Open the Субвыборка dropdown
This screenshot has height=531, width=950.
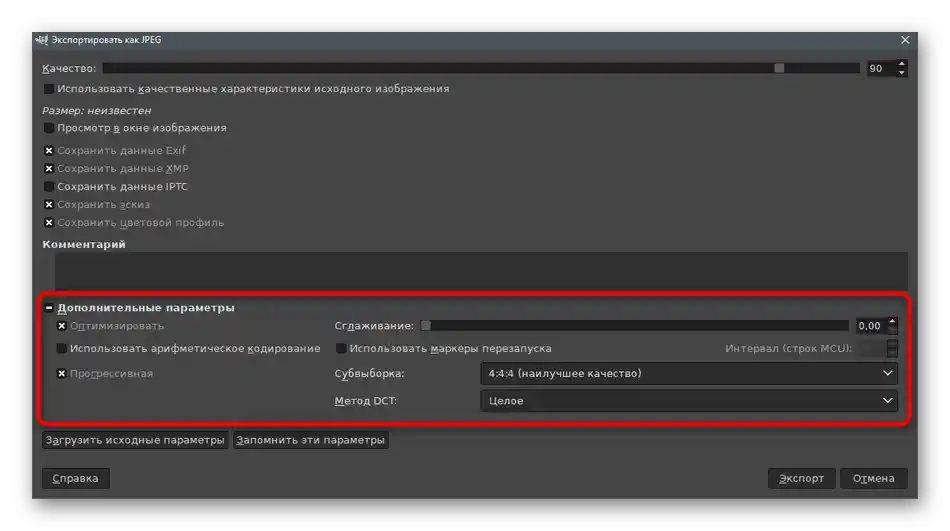[689, 373]
